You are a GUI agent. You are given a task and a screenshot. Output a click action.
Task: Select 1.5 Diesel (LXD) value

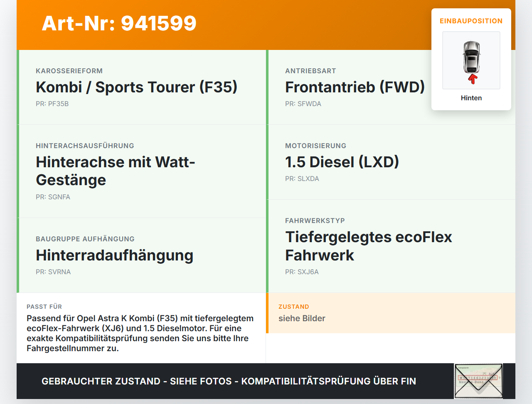coord(342,162)
